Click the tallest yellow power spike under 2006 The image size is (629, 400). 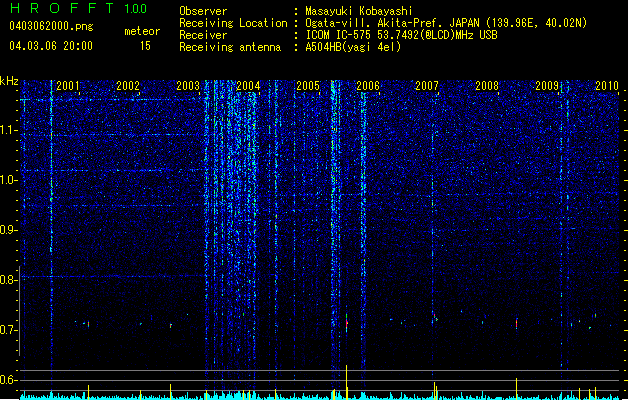[347, 382]
